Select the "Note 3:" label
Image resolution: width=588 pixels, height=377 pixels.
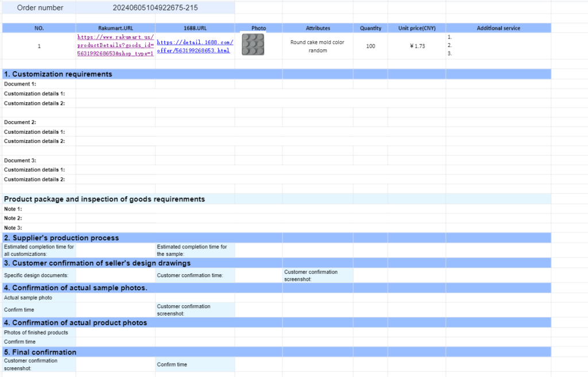coord(13,228)
